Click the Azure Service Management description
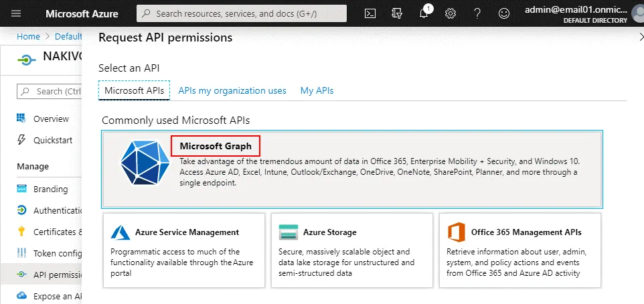Image resolution: width=644 pixels, height=304 pixels. (182, 262)
